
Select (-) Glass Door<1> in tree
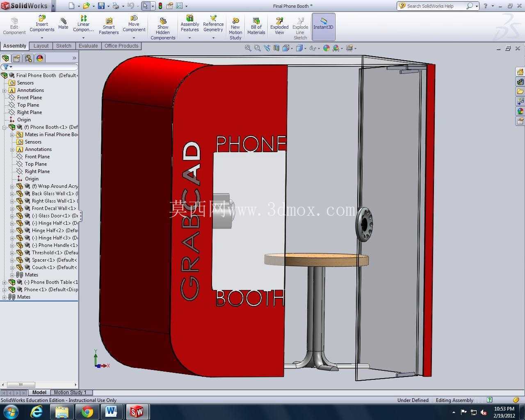tap(55, 216)
